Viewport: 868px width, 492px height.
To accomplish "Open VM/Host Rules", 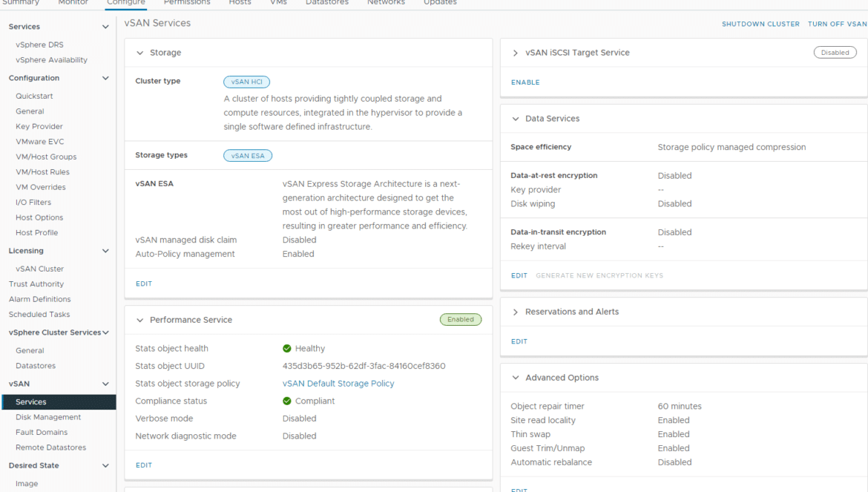I will click(42, 172).
